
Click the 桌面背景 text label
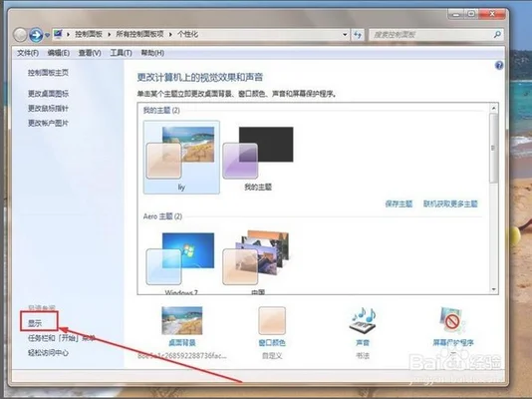click(182, 343)
